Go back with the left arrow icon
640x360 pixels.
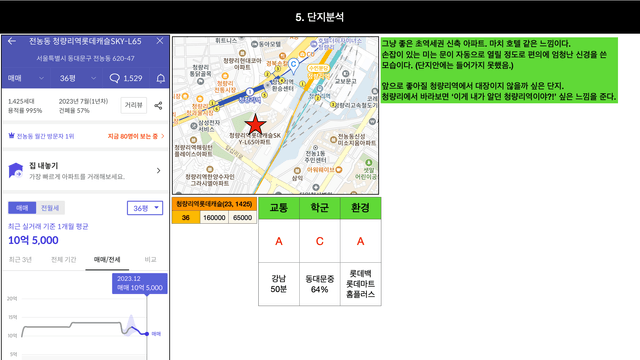tap(12, 41)
